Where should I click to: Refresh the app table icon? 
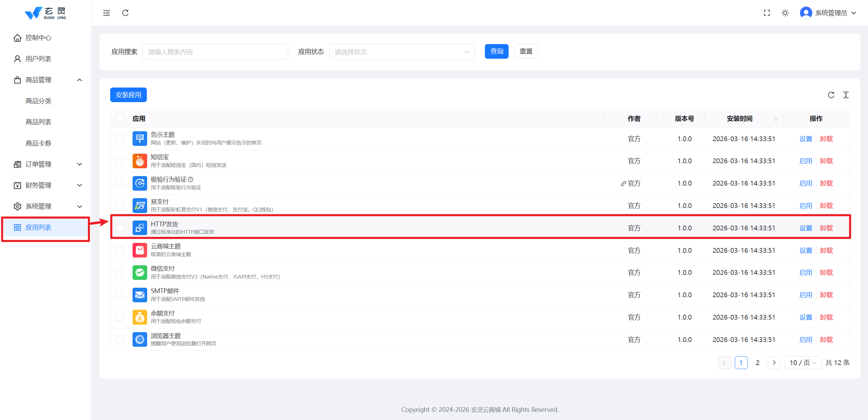tap(831, 95)
